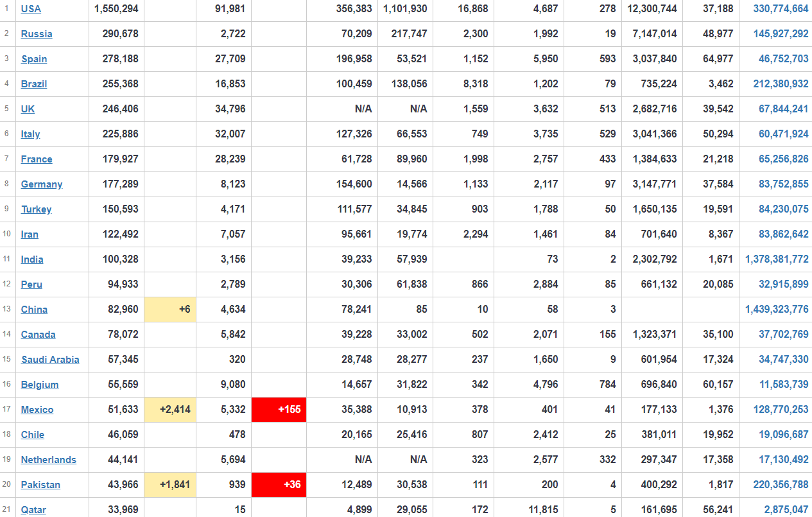812x517 pixels.
Task: Open the France country link
Action: [37, 159]
